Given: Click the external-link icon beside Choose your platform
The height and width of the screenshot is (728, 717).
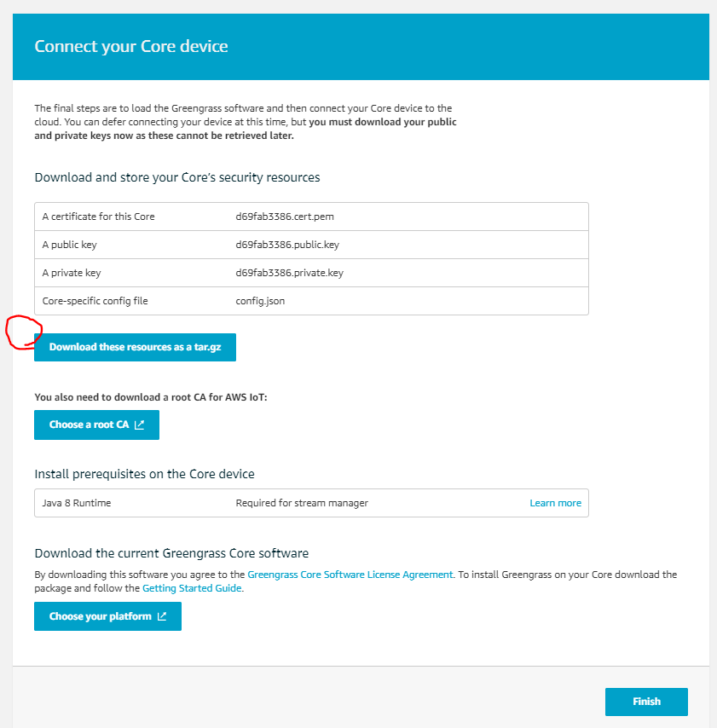Looking at the screenshot, I should [x=162, y=616].
